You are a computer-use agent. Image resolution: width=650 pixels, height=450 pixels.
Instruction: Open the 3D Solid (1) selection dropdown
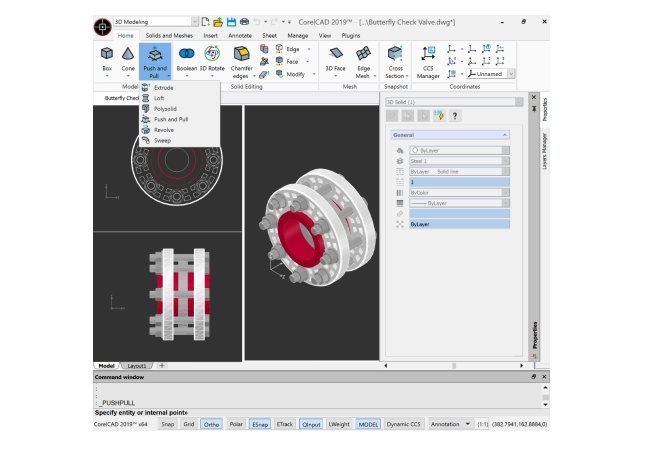(x=519, y=102)
